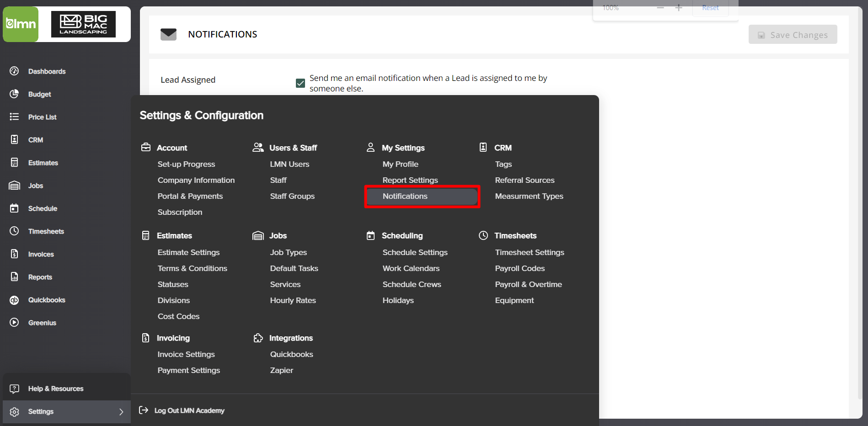The width and height of the screenshot is (868, 426).
Task: Uncheck the Lead Assigned email notification checkbox
Action: (x=300, y=83)
